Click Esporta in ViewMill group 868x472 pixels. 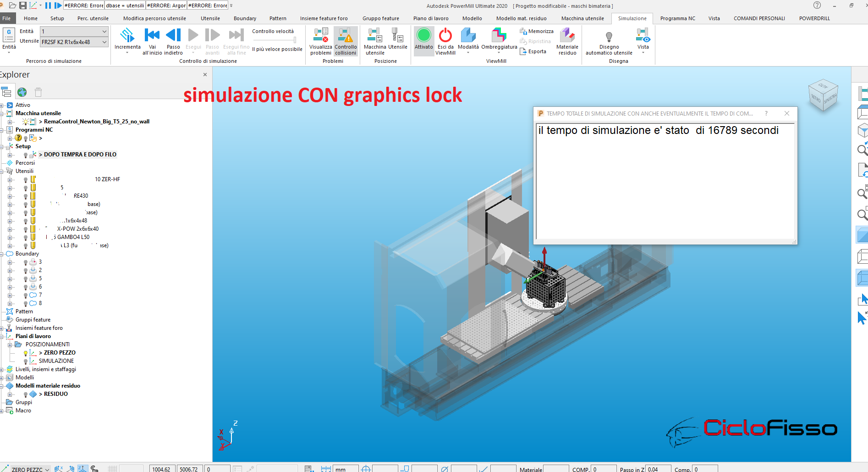pos(533,51)
